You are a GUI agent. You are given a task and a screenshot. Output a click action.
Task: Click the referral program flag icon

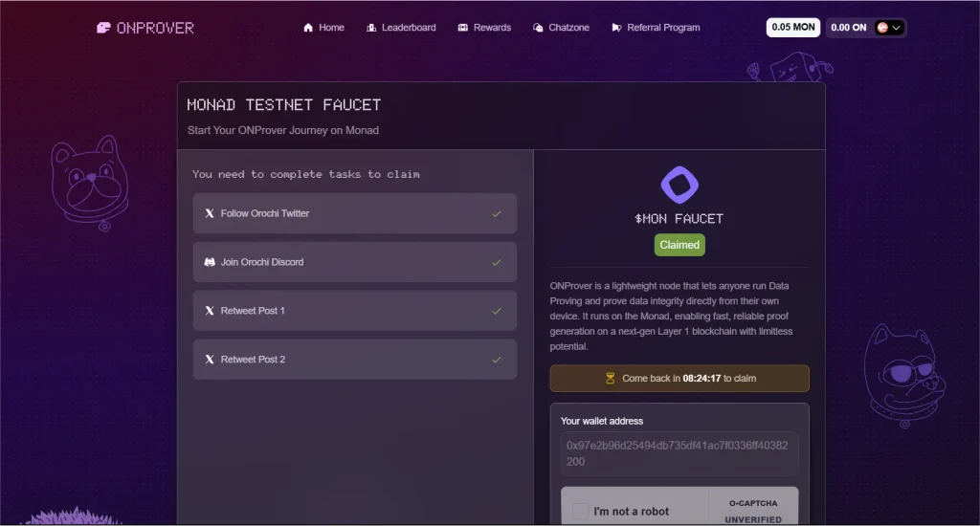pyautogui.click(x=616, y=28)
